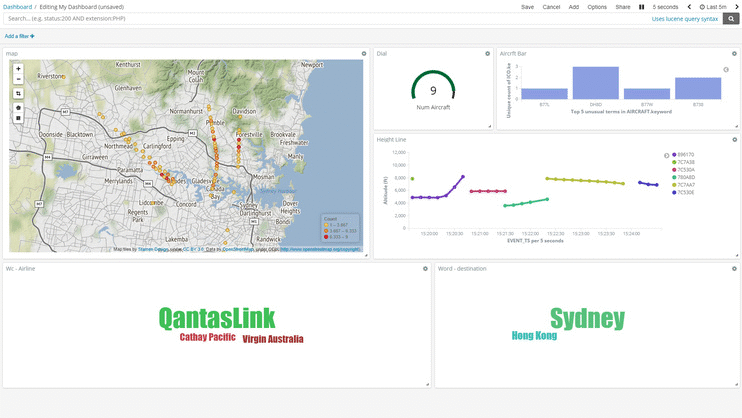Click the B77W bar in Aircrft Bar

pyautogui.click(x=647, y=94)
